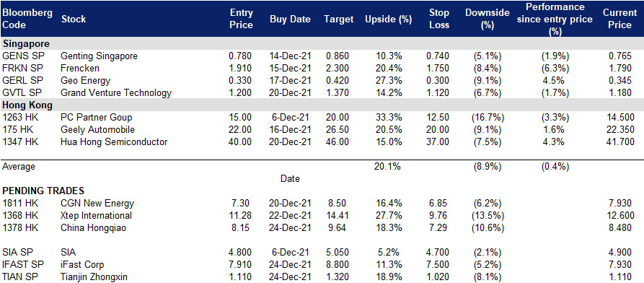Click the Performance since entry price header
This screenshot has width=644, height=283.
pyautogui.click(x=555, y=19)
